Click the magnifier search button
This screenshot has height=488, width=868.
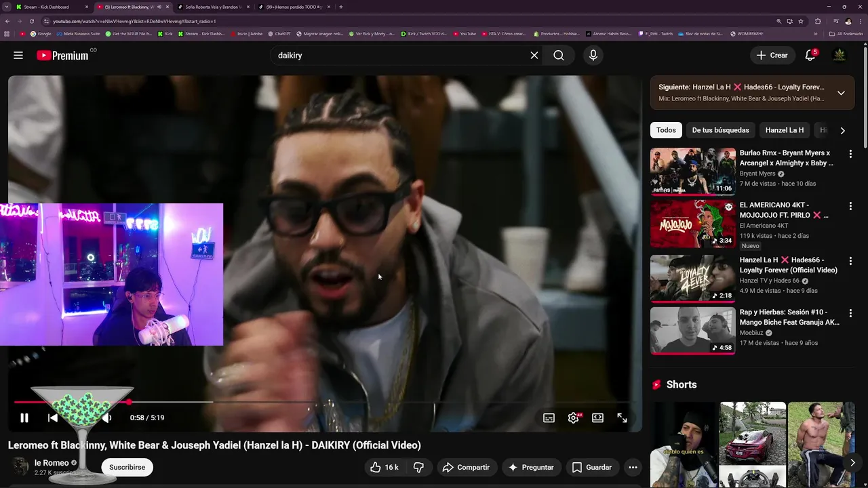click(559, 56)
